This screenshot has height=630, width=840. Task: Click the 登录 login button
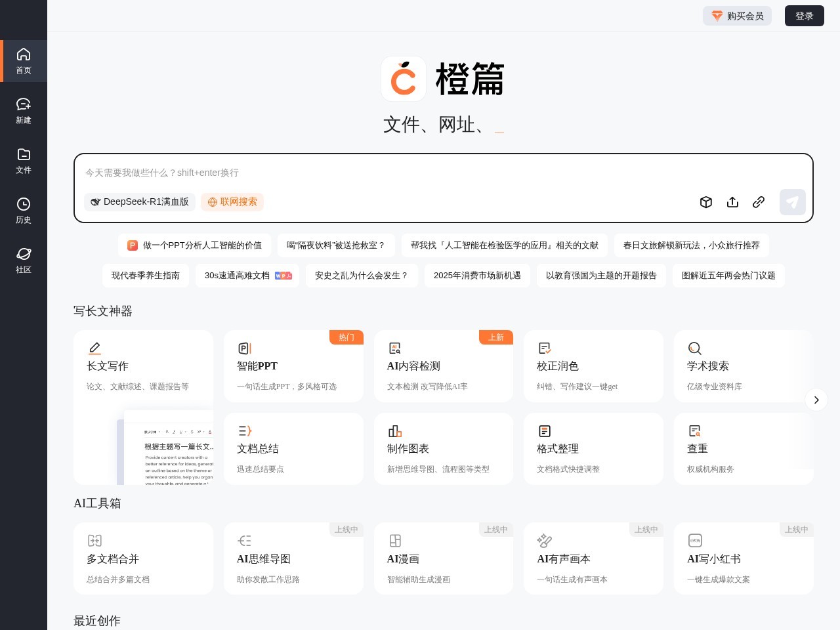tap(805, 16)
